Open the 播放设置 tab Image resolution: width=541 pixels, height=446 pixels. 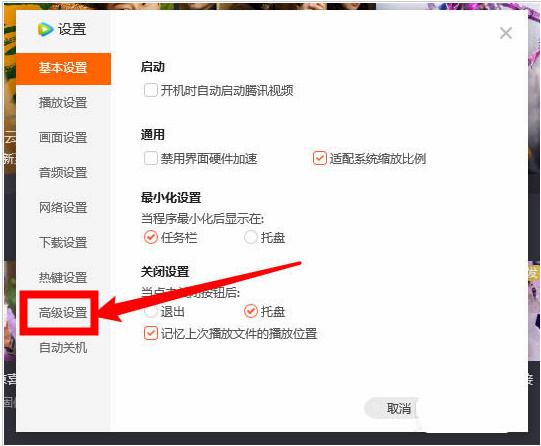pos(63,103)
